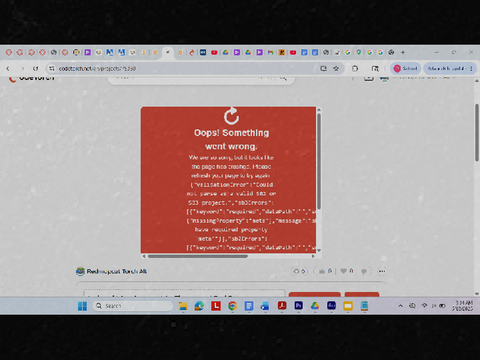Open the project's more options ellipsis
480x360 pixels.
(382, 271)
